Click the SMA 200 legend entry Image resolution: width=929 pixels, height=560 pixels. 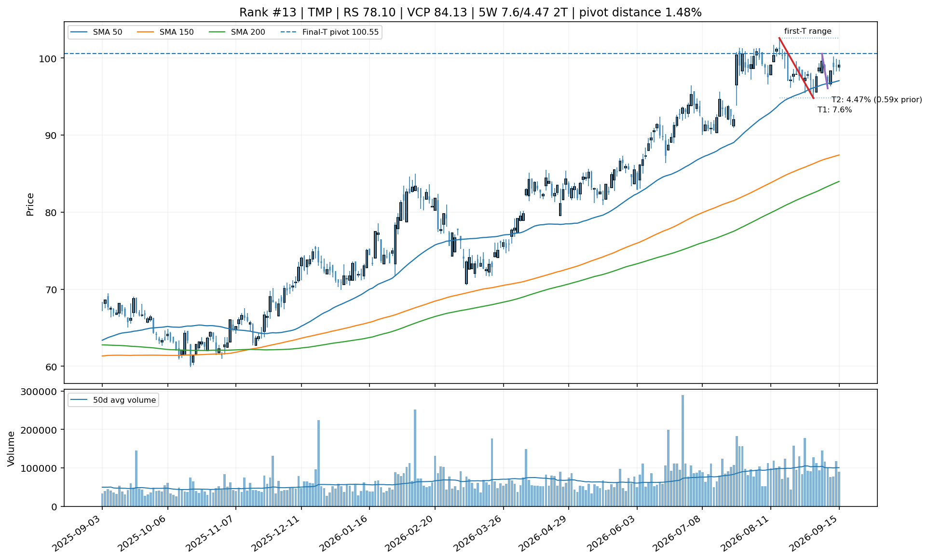coord(237,32)
